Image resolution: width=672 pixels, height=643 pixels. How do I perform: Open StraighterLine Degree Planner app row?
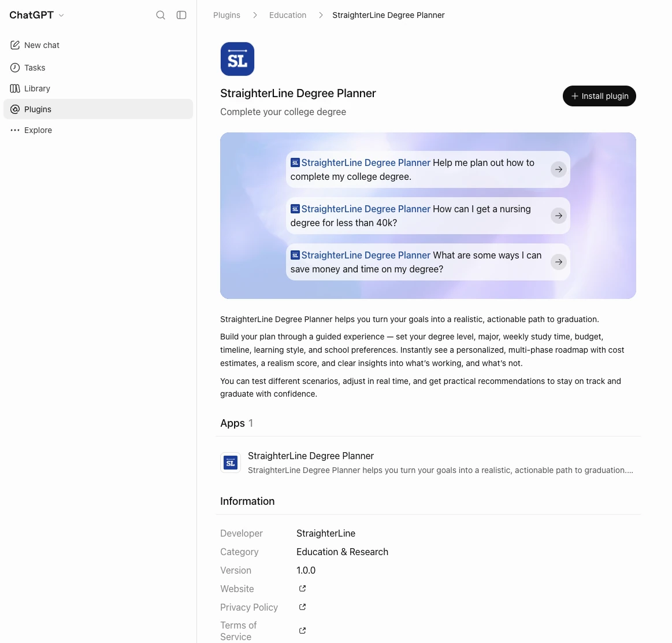428,463
